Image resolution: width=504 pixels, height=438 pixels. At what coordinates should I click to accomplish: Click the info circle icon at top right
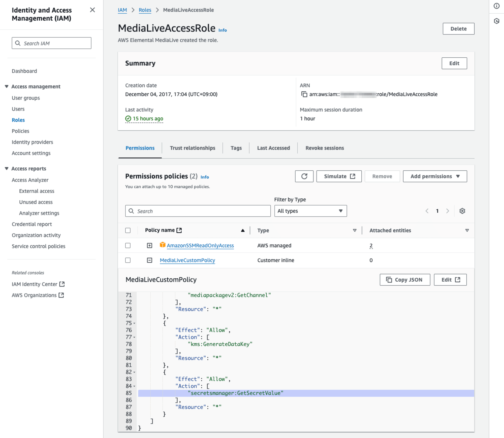tap(496, 6)
